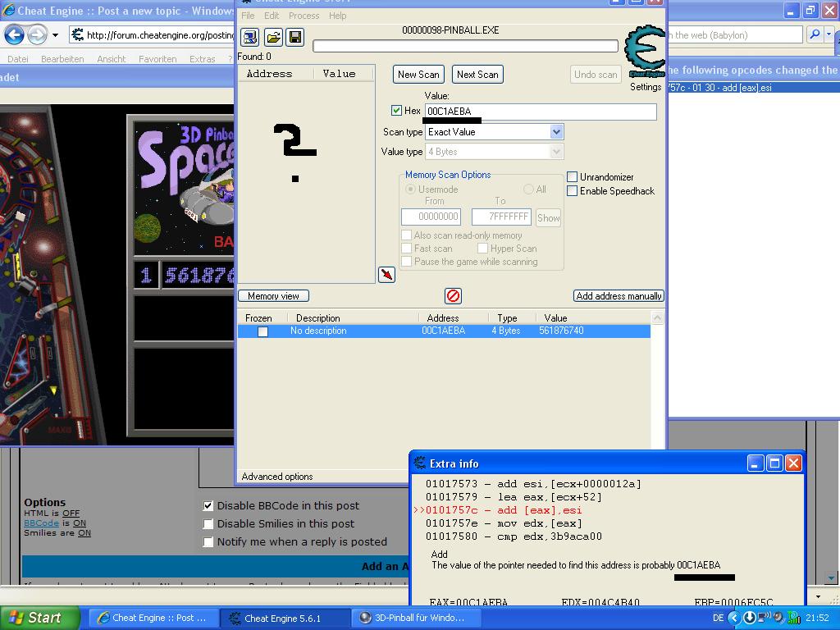Click the New Scan button

[418, 75]
